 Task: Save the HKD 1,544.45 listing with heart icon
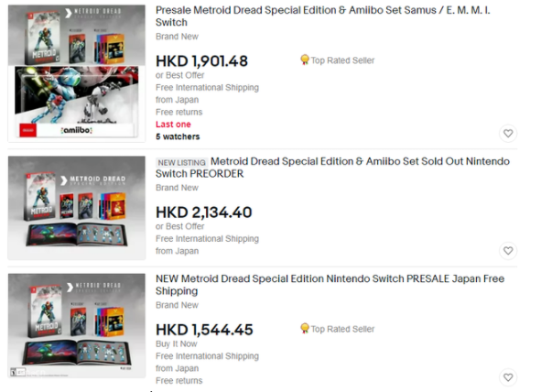pyautogui.click(x=508, y=377)
